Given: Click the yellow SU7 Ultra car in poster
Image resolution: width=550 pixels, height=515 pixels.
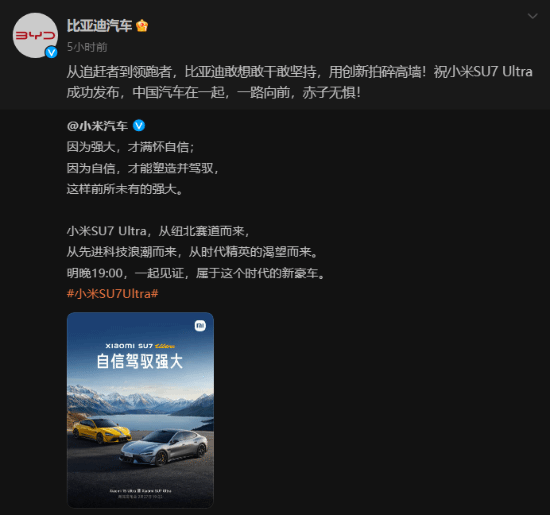Looking at the screenshot, I should [x=102, y=430].
